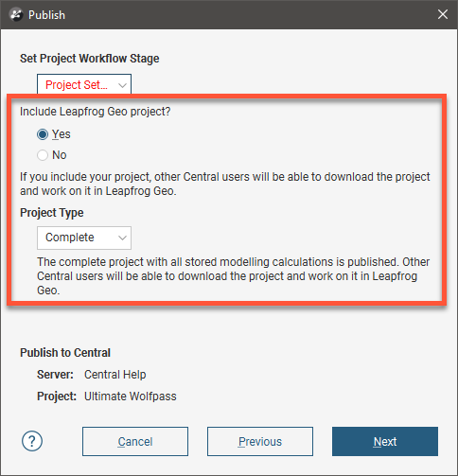Click the complete project description paragraph
458x476 pixels.
click(x=234, y=276)
